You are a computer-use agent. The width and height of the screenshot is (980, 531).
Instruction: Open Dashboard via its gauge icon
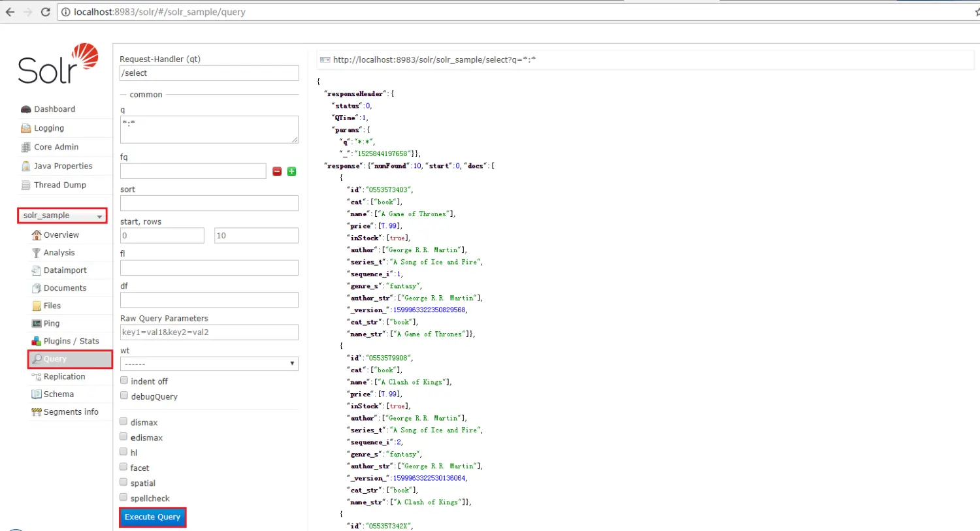pos(26,109)
